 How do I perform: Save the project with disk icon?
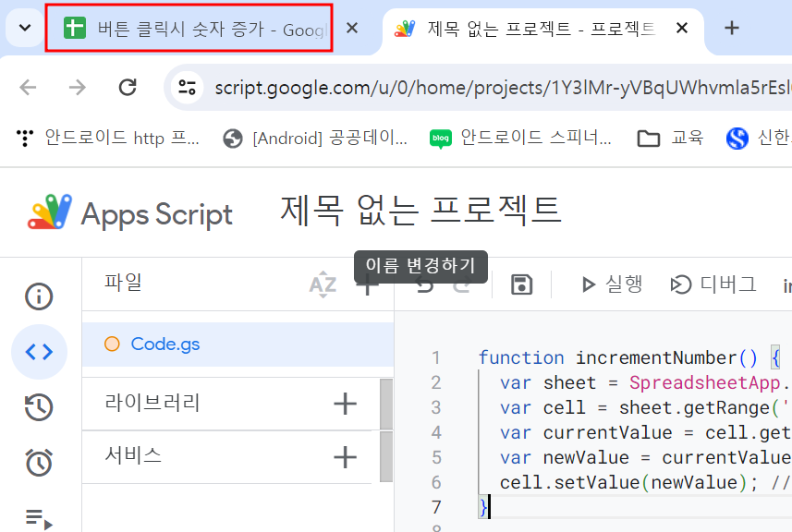[521, 284]
